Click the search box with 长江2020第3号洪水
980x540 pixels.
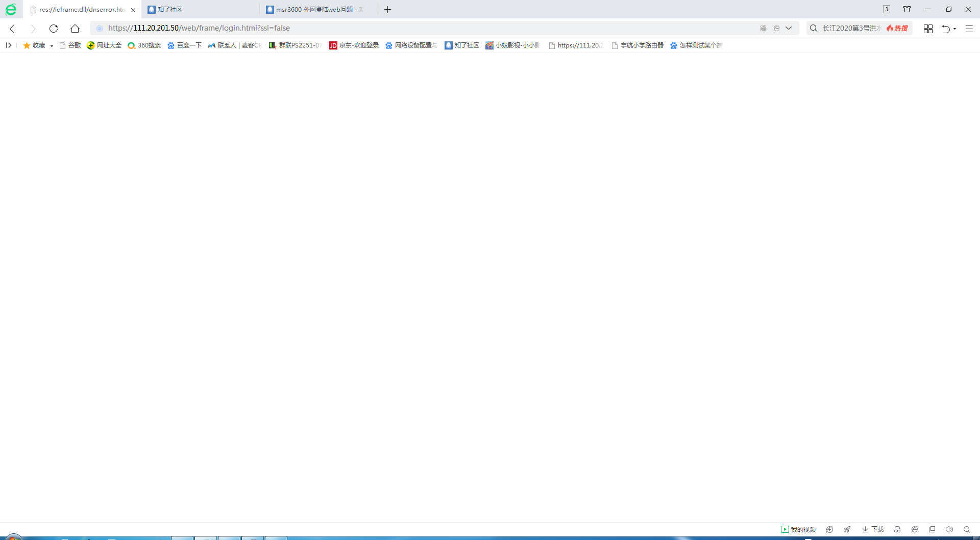(851, 28)
